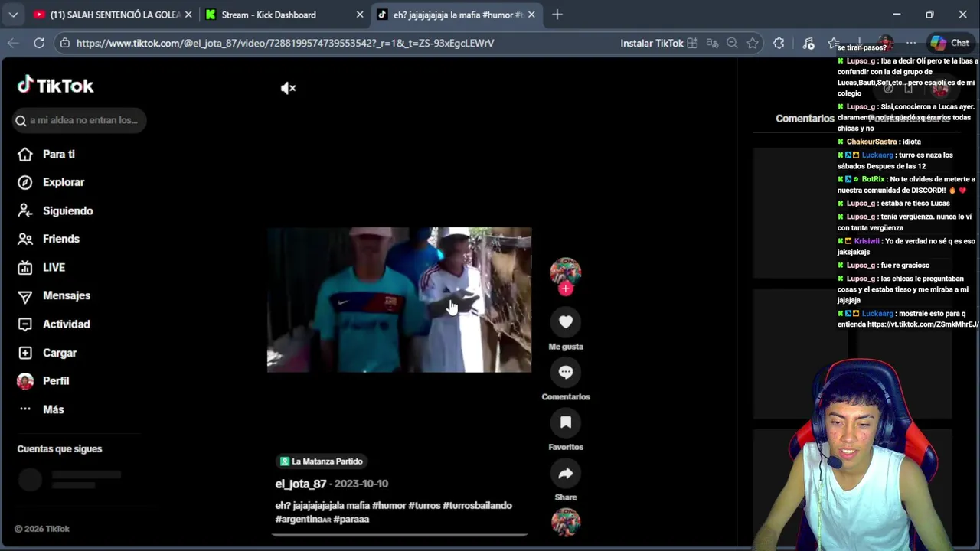Open the #turrosbailando hashtag

point(477,505)
